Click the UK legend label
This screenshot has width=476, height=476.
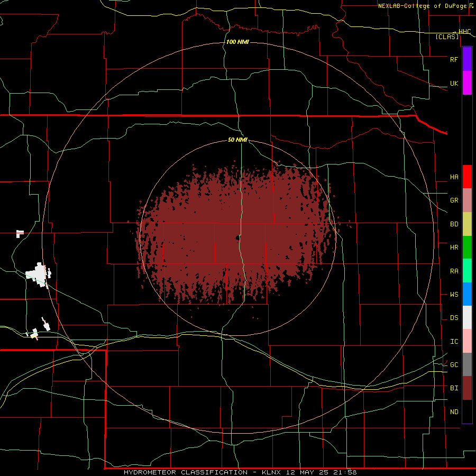point(454,83)
